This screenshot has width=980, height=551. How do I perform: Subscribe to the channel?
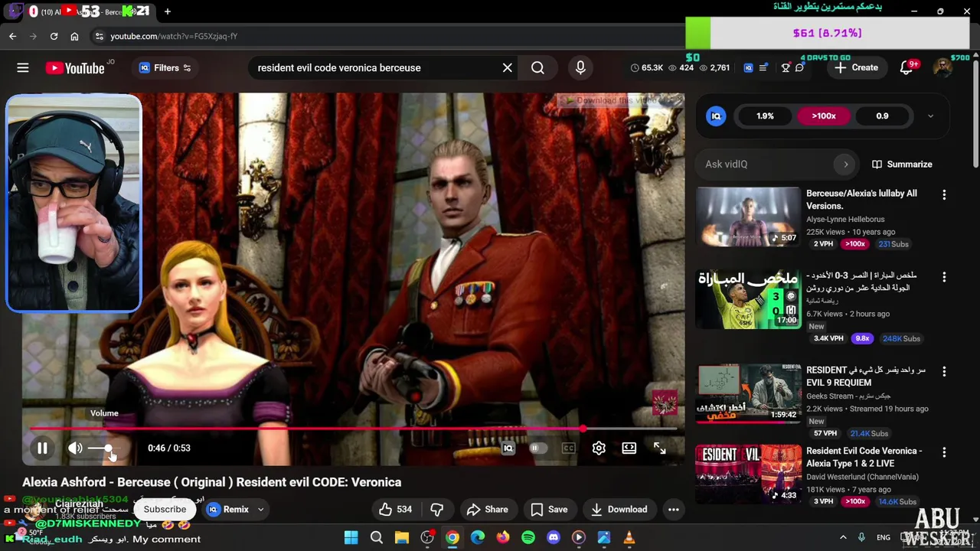pyautogui.click(x=165, y=510)
